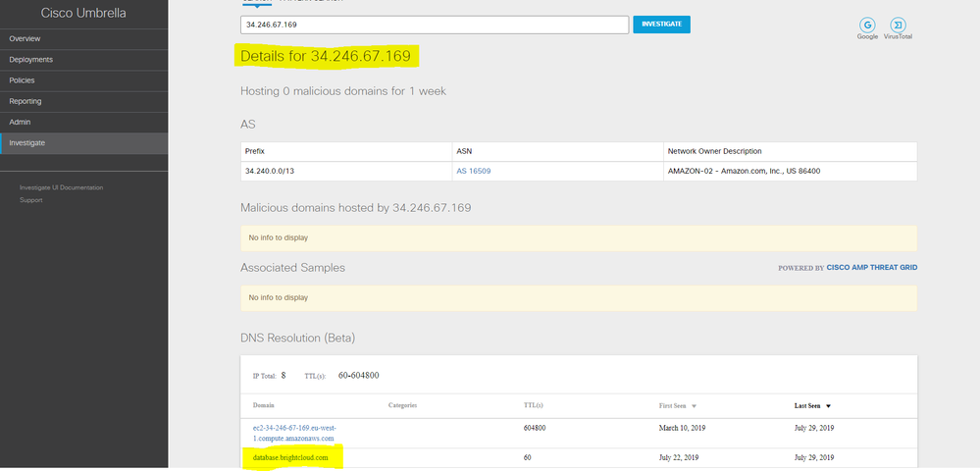Open CISCO AMP THREAT GRID link
Viewport: 980px width, 471px height.
pyautogui.click(x=872, y=268)
